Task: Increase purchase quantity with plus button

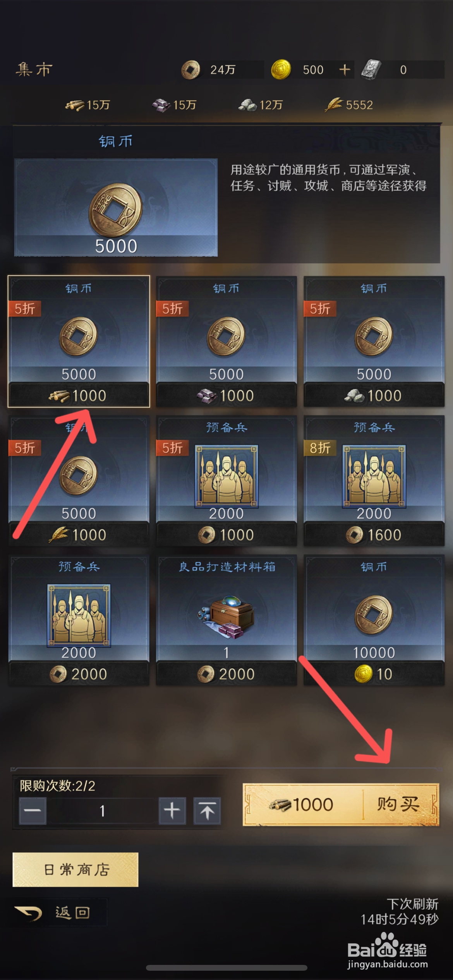Action: click(172, 810)
